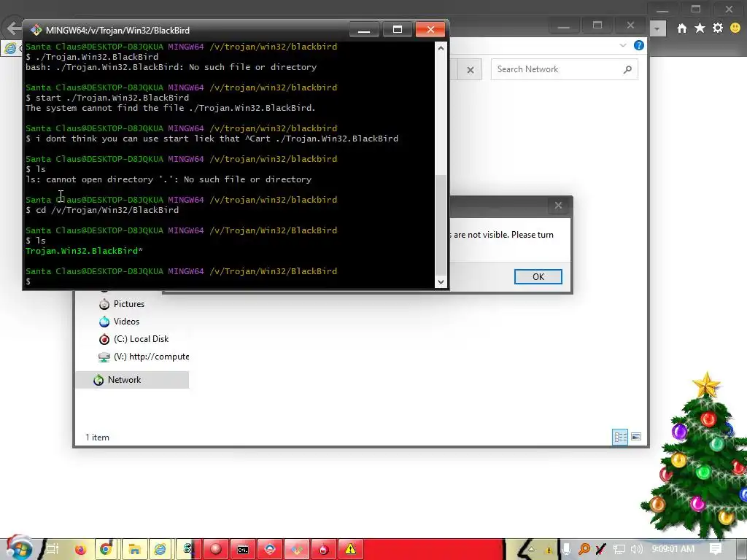
Task: Minimize the MINGW64 terminal window
Action: tap(364, 29)
